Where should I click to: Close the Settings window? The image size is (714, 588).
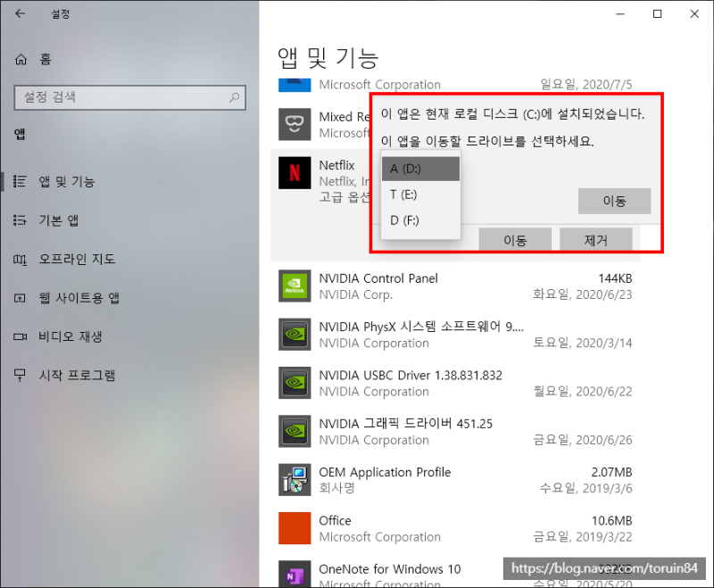694,14
